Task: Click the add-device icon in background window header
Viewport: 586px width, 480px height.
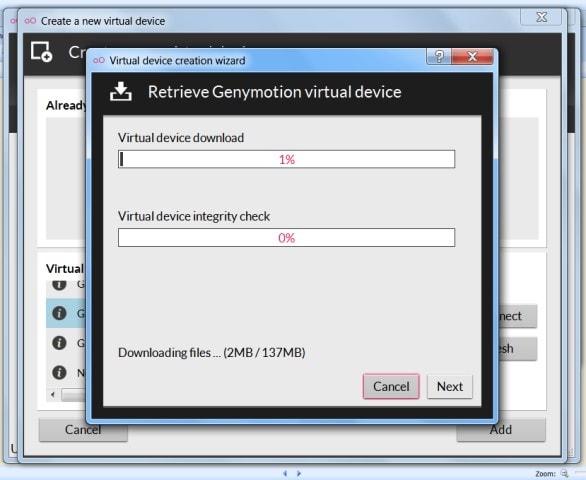Action: 41,52
